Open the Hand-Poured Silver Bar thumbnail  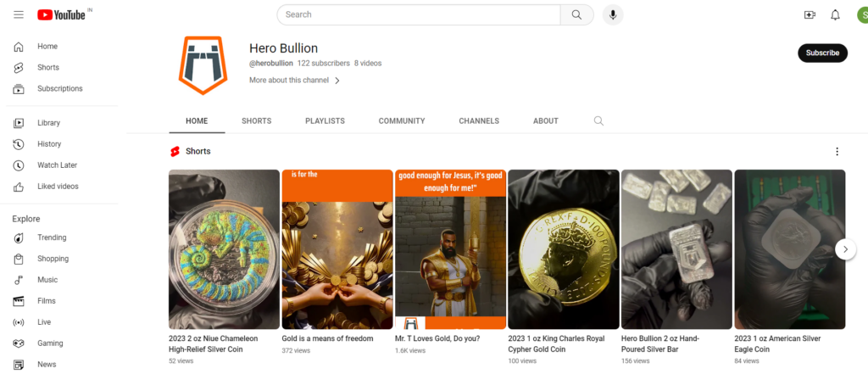pos(676,249)
